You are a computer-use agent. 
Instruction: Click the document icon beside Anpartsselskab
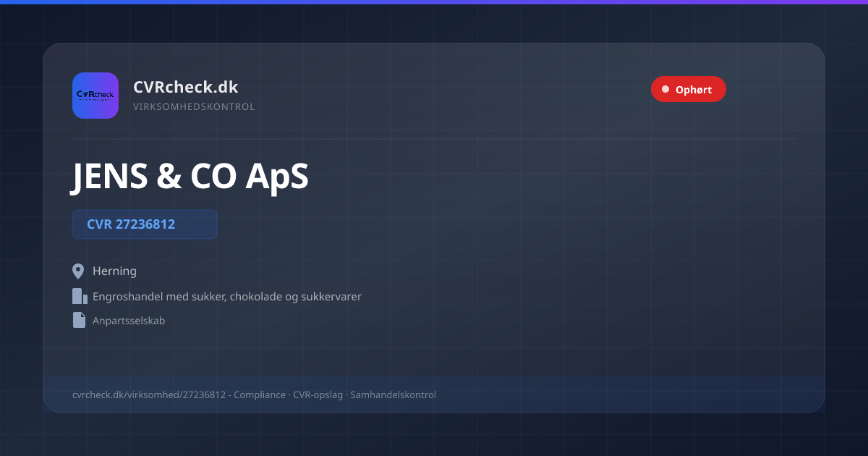pos(79,320)
